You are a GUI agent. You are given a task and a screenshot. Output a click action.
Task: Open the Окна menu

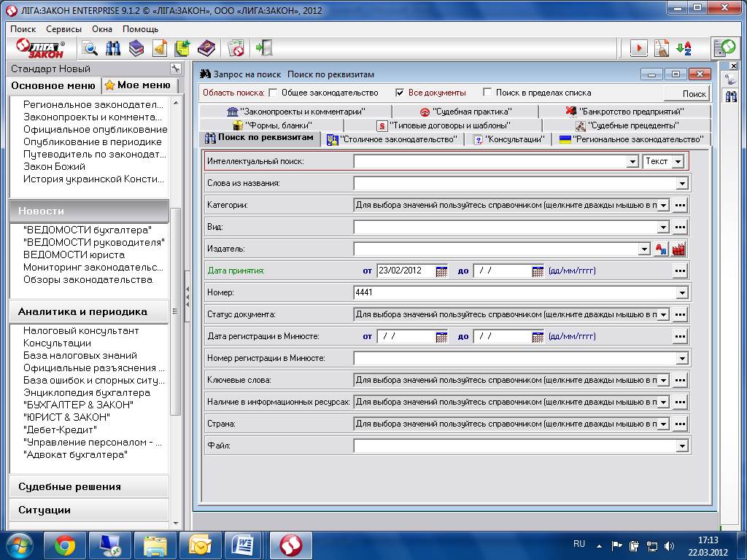tap(102, 29)
